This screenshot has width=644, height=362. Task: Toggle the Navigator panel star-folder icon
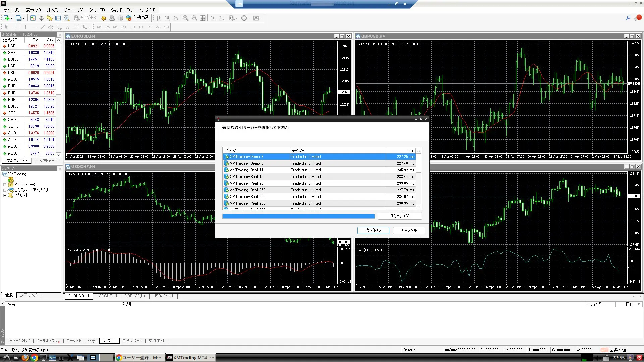[50, 18]
